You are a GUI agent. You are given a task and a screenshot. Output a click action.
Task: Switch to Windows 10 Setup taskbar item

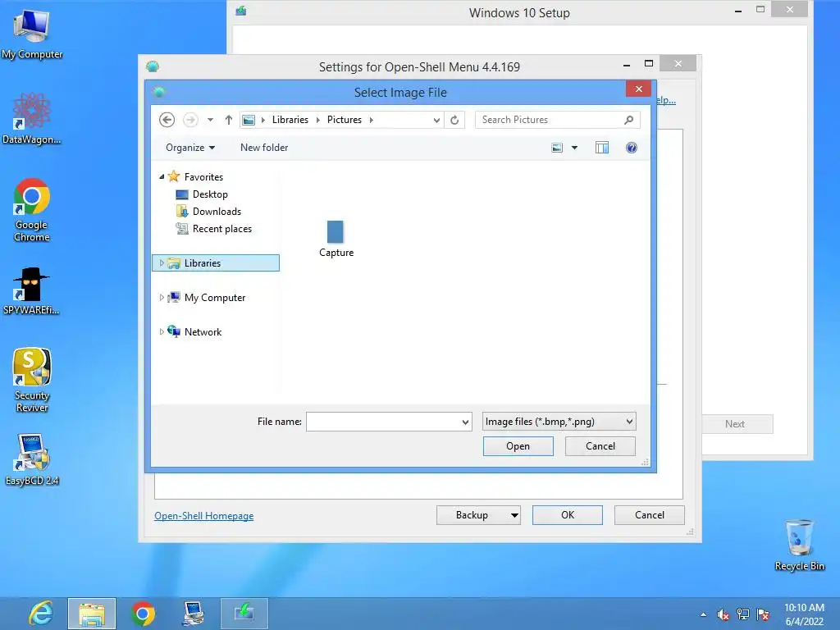point(244,614)
